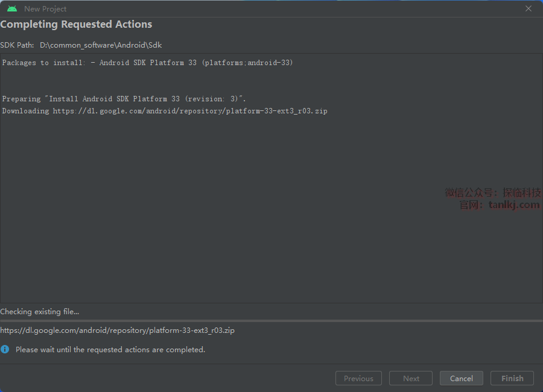The height and width of the screenshot is (392, 543).
Task: Click the Finish button
Action: pyautogui.click(x=512, y=378)
